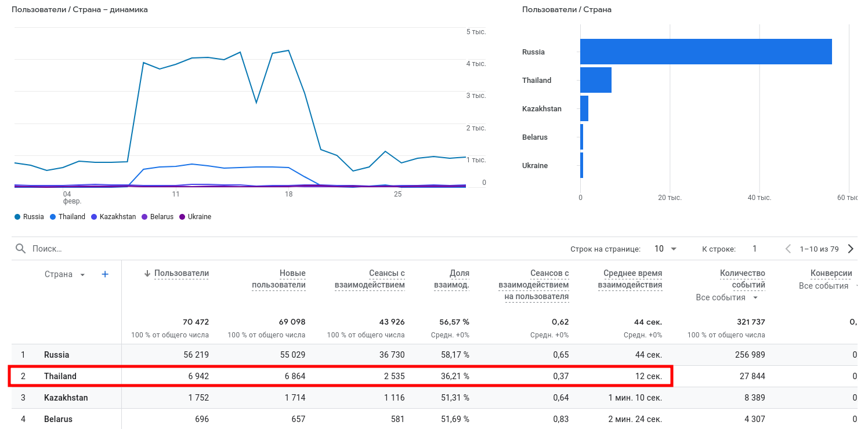Select Belarus sessions per user 0,83
868x429 pixels.
[x=560, y=419]
